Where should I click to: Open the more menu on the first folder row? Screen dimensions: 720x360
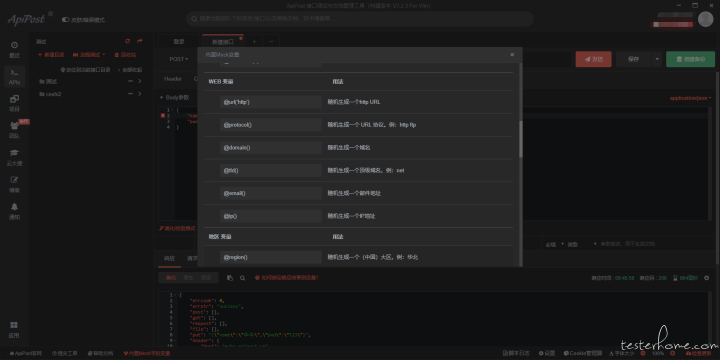pos(130,81)
